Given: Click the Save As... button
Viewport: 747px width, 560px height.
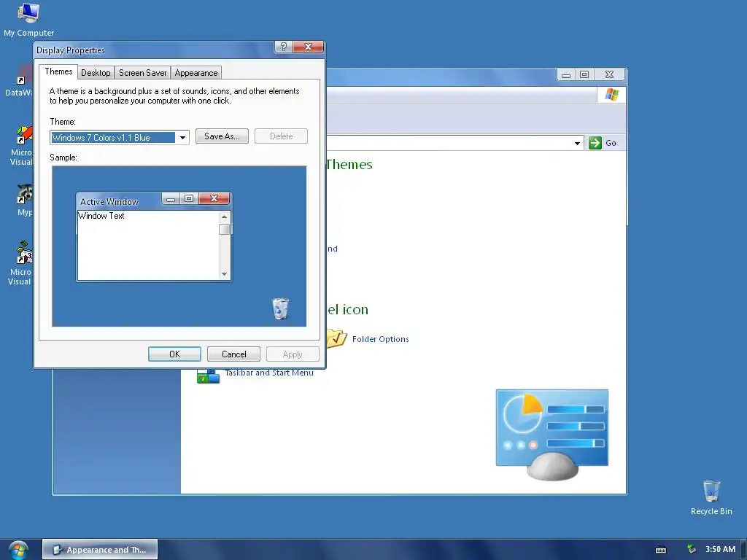Looking at the screenshot, I should click(222, 136).
